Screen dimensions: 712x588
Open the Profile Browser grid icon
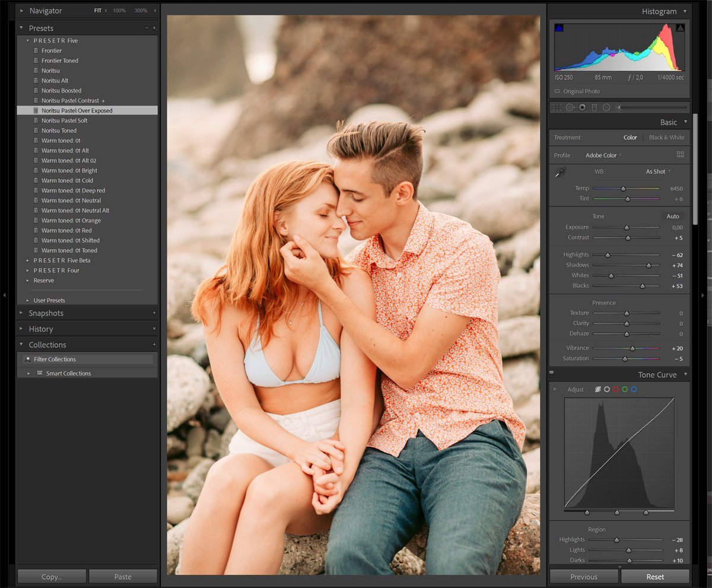[x=680, y=155]
